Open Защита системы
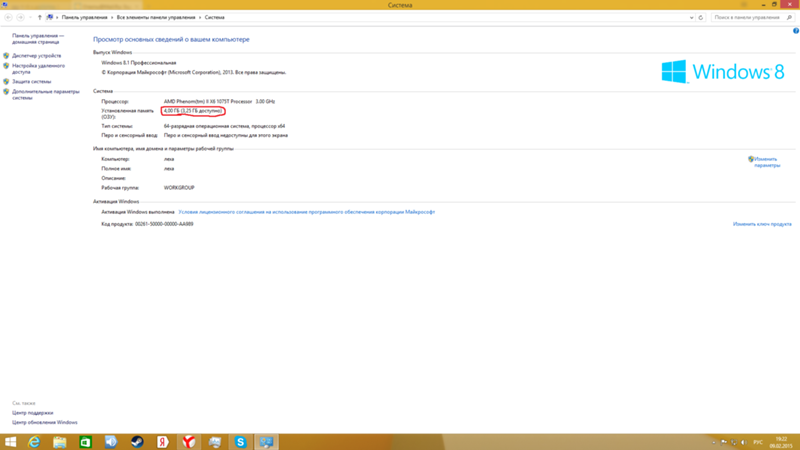This screenshot has width=800, height=450. pos(32,82)
